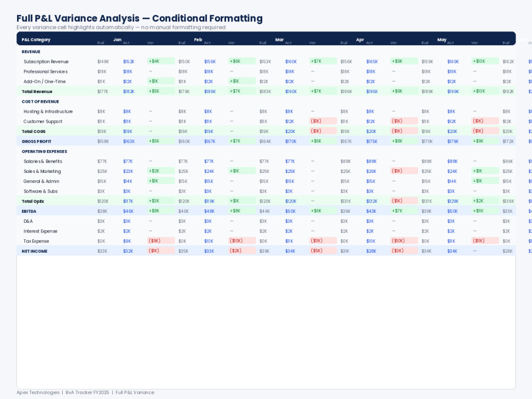Click the 'Interest Expense' row label
Viewport: 532px width, 399px height.
40,231
